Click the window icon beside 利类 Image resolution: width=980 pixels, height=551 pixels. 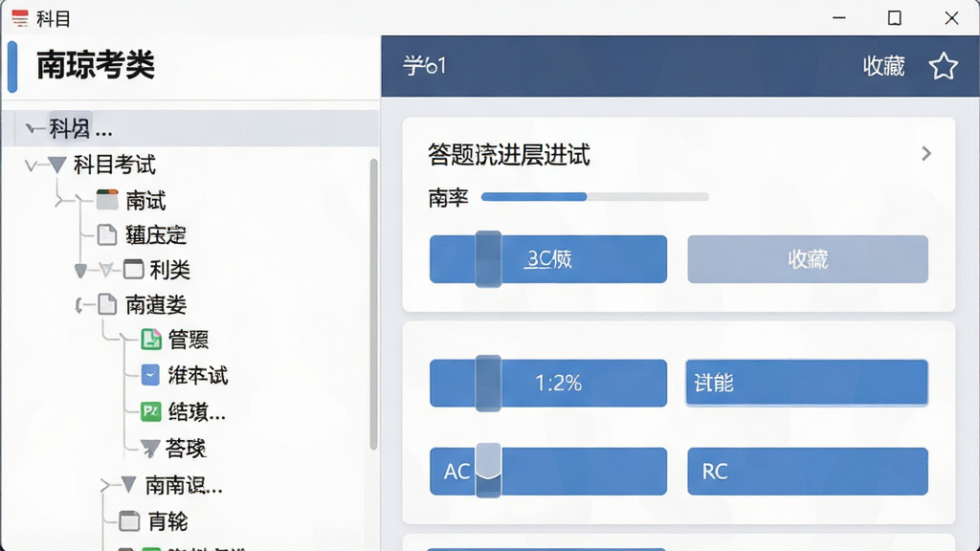pos(133,269)
